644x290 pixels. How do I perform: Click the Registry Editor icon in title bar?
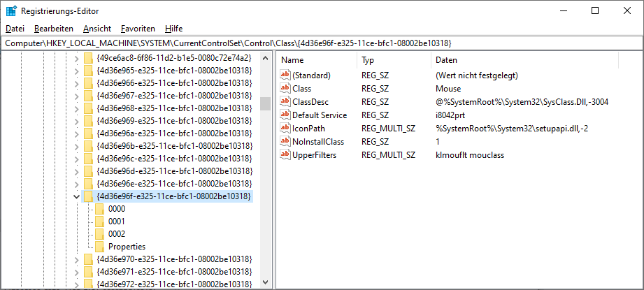coord(11,10)
